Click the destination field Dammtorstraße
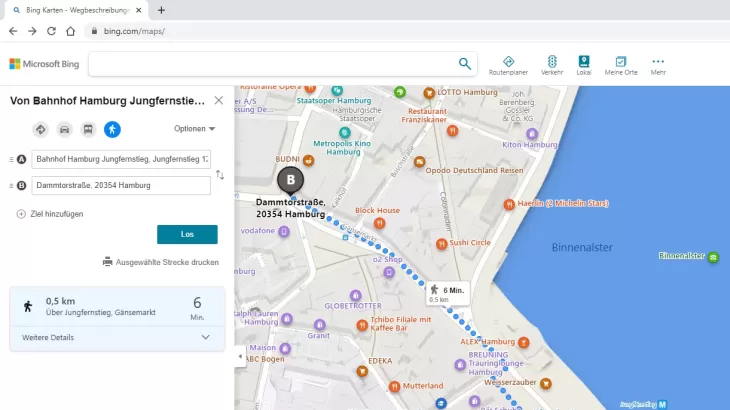The height and width of the screenshot is (410, 730). click(121, 185)
